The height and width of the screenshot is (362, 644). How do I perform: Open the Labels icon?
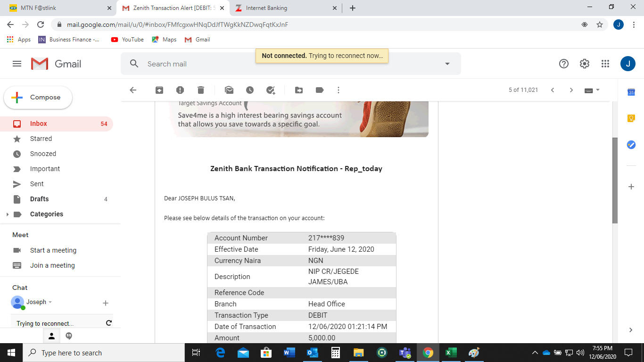(320, 90)
